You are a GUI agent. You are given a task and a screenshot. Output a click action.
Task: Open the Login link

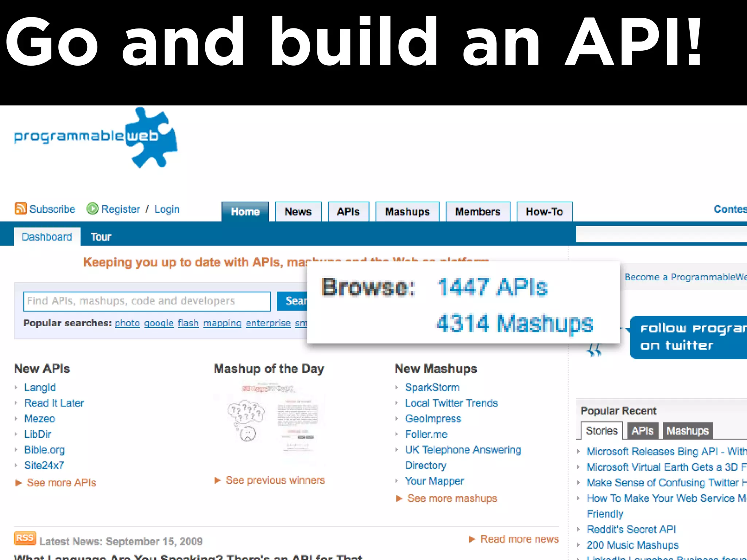167,209
